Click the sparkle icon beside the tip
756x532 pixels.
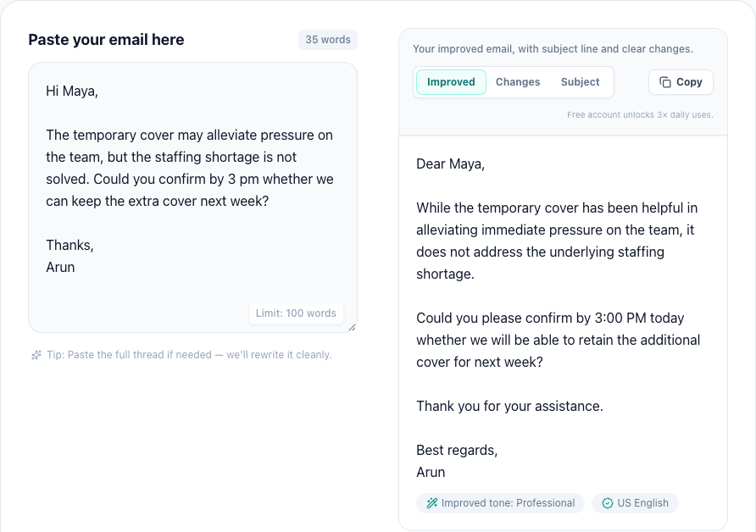(36, 355)
